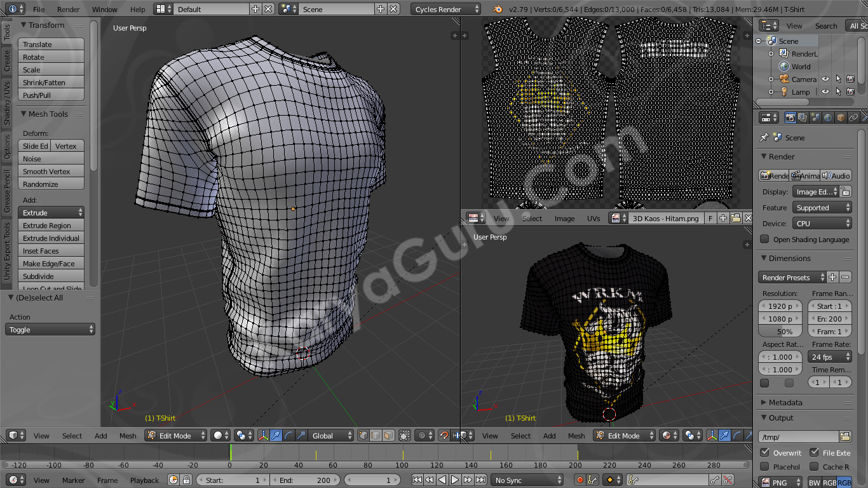The image size is (868, 488).
Task: Open the left viewport Edit Mode dropdown
Action: [176, 436]
